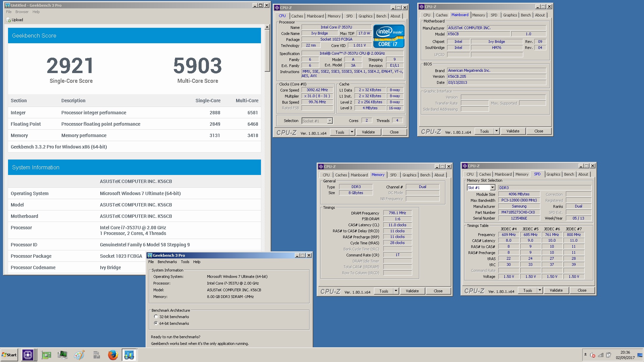This screenshot has width=644, height=362.
Task: Click the Geekbench results scrollbar thumb
Action: [x=267, y=51]
